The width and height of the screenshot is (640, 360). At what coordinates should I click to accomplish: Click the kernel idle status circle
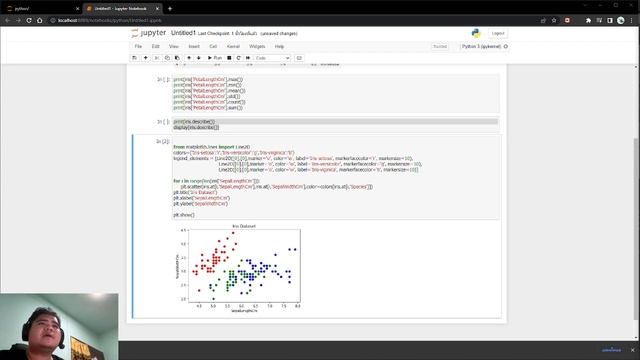click(506, 47)
